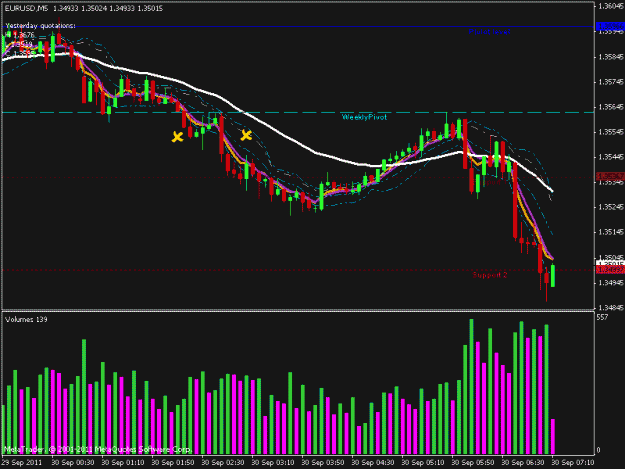Click the '30 Sep 05:10' time label
625x469 pixels.
coord(423,463)
